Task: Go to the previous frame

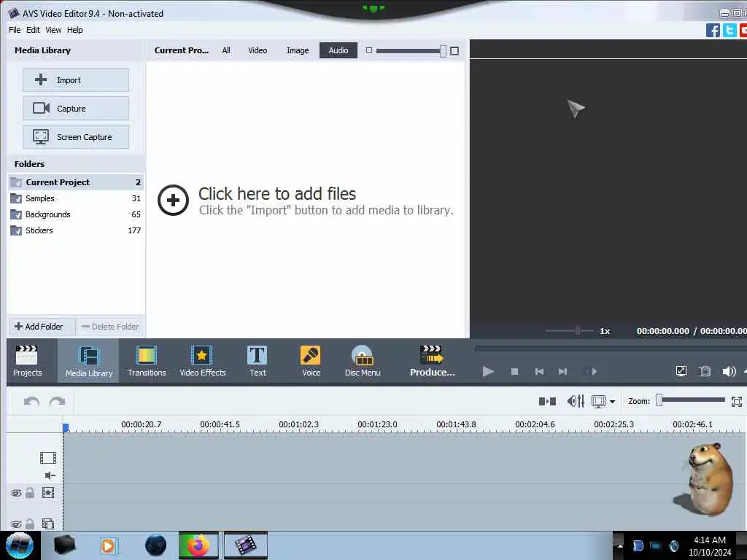Action: (539, 371)
